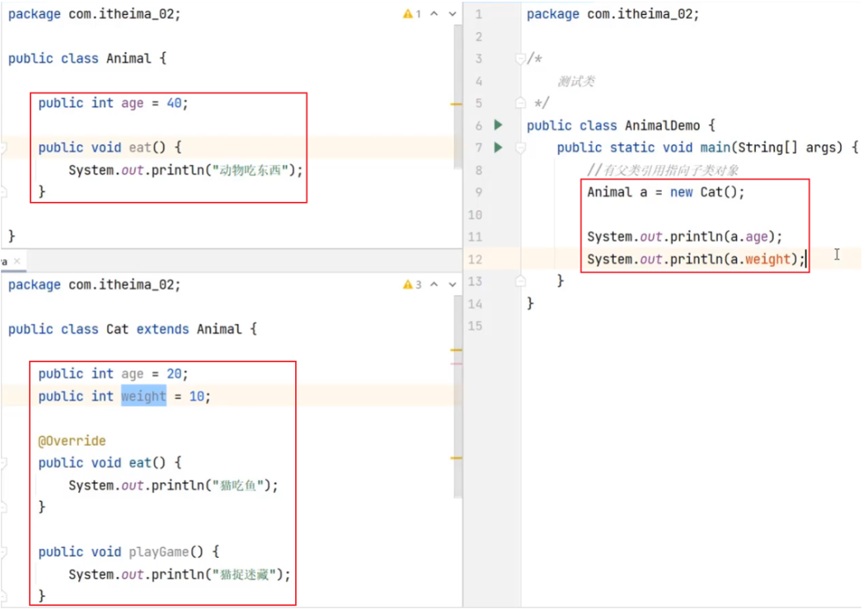
Task: Go to previous problem in Cat editor
Action: (x=434, y=284)
